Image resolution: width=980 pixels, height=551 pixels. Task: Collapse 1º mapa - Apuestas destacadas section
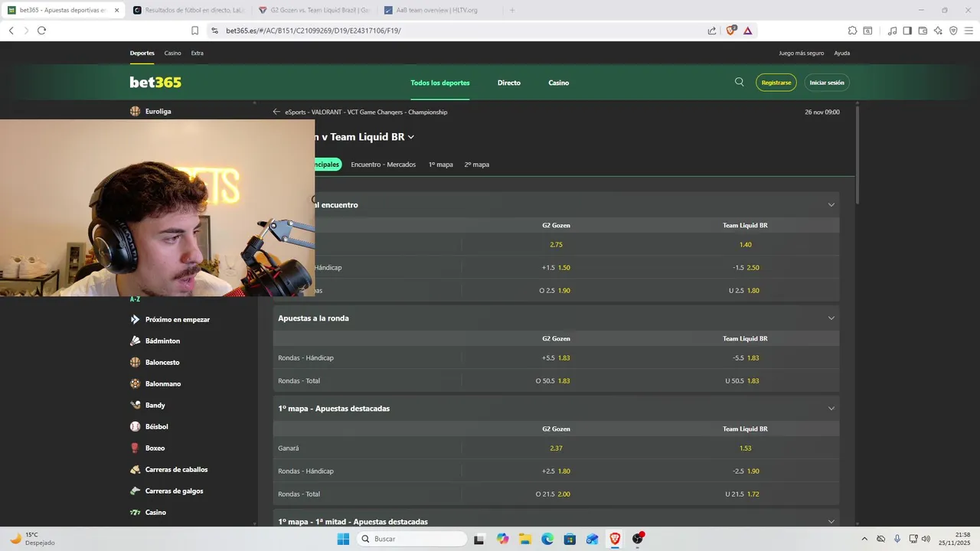831,409
